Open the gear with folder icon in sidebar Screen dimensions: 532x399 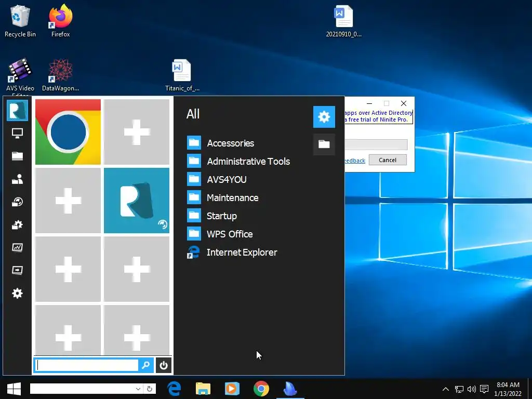[17, 224]
